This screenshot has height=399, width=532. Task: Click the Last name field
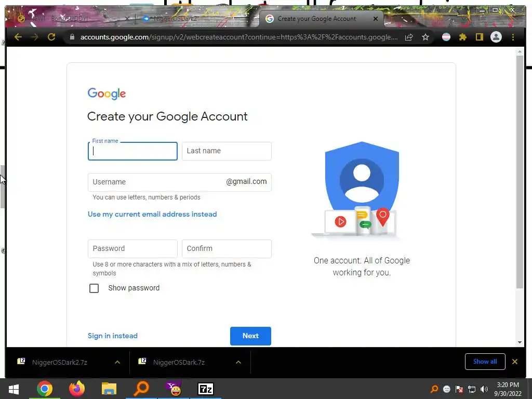click(227, 151)
